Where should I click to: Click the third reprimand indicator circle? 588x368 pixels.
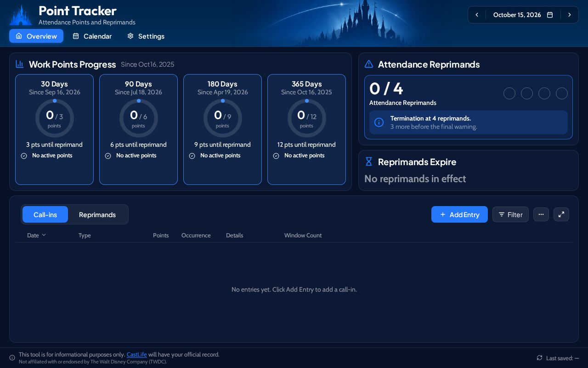coord(544,93)
